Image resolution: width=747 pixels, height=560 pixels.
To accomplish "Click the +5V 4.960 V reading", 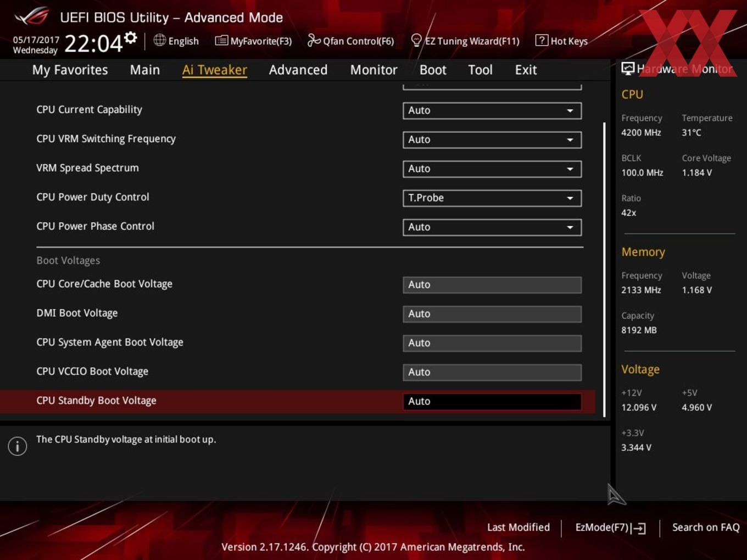I will pos(696,407).
